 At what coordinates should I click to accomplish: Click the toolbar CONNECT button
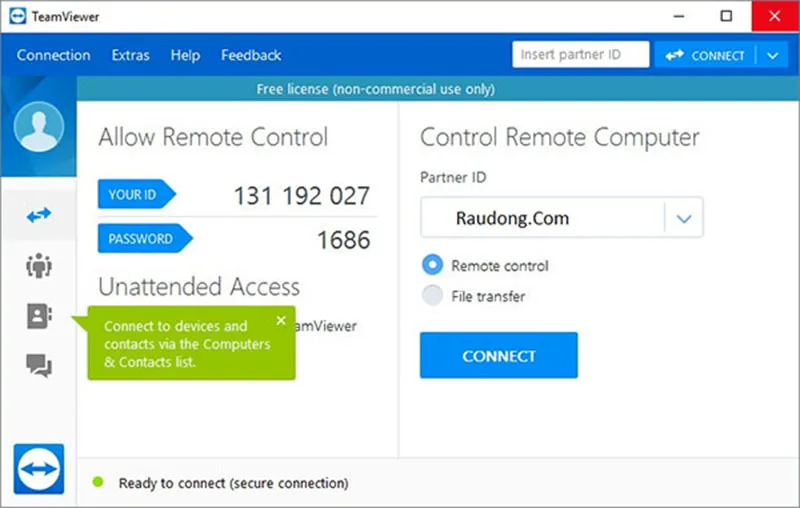click(x=705, y=55)
